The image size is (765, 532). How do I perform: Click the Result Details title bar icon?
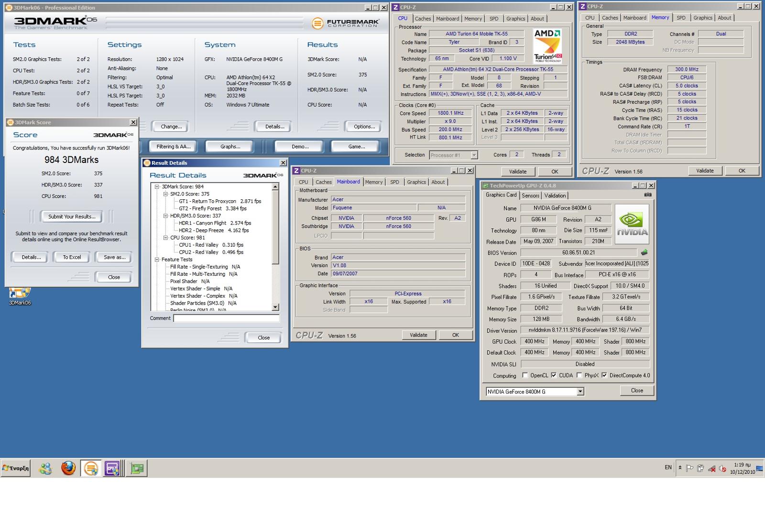tap(147, 163)
